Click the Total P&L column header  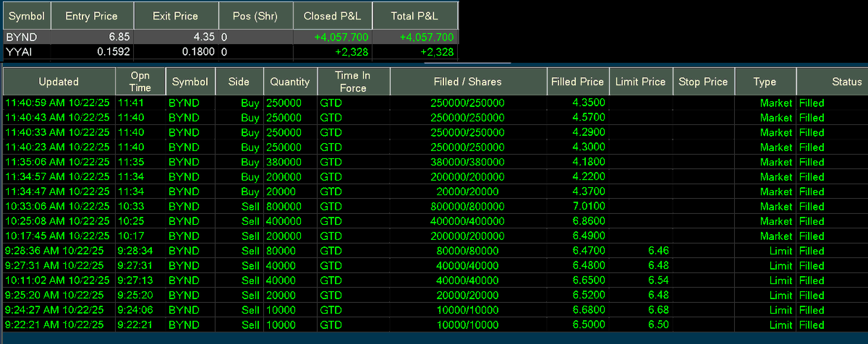coord(416,15)
